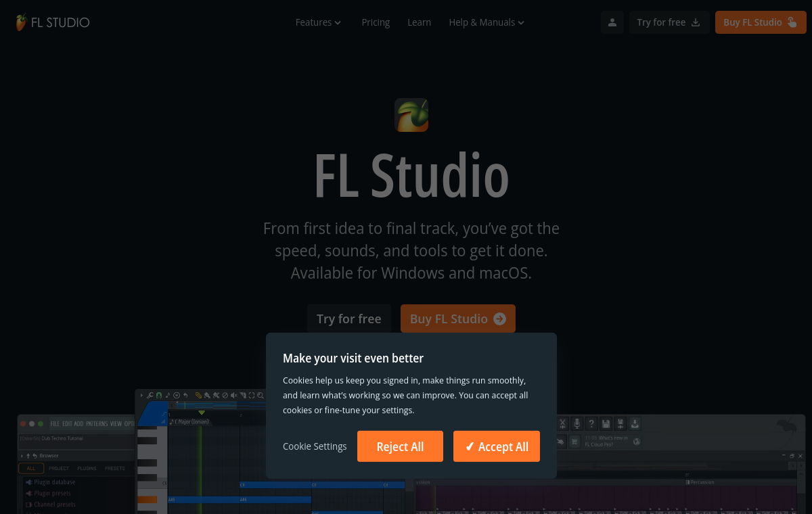Select the piano roll delete tool icon
This screenshot has width=812, height=514.
[x=225, y=396]
